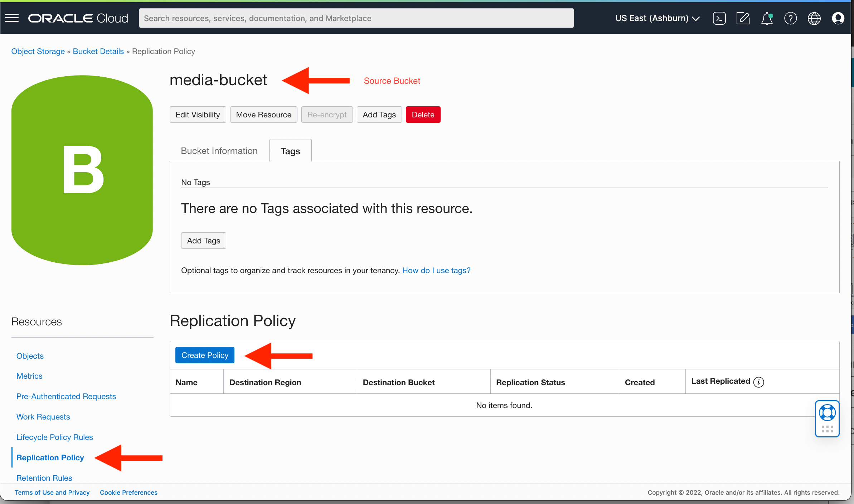Switch to the Bucket Information tab
The image size is (854, 504).
click(x=219, y=151)
